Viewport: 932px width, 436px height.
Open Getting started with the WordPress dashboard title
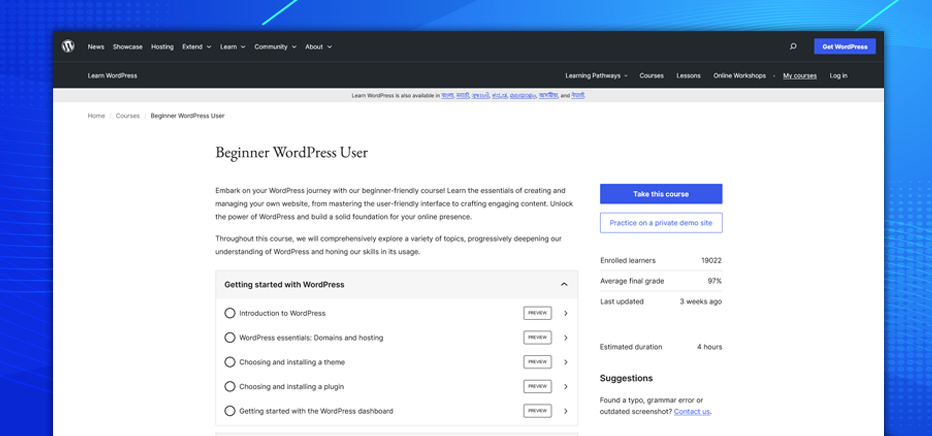(x=316, y=410)
